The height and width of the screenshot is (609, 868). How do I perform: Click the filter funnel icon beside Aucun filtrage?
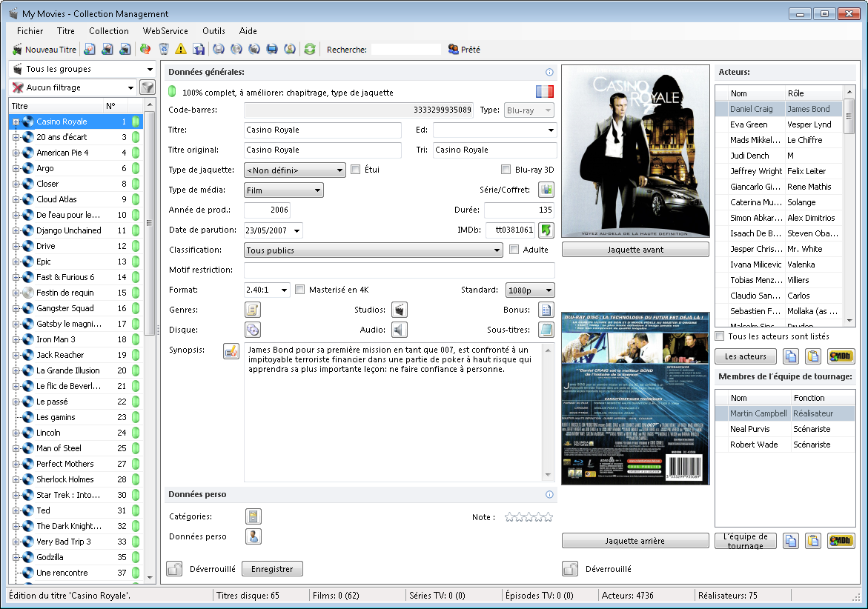point(148,87)
